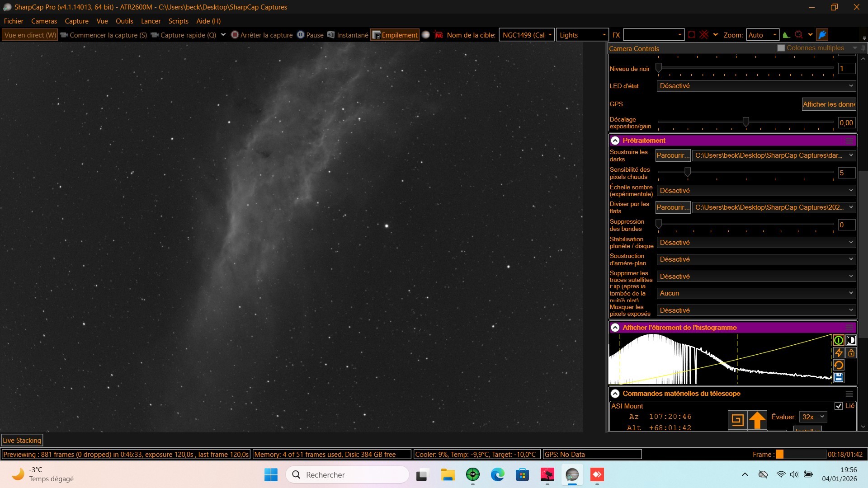Click the Niveau de noir slider handle
Screen dimensions: 868x488
pos(659,68)
